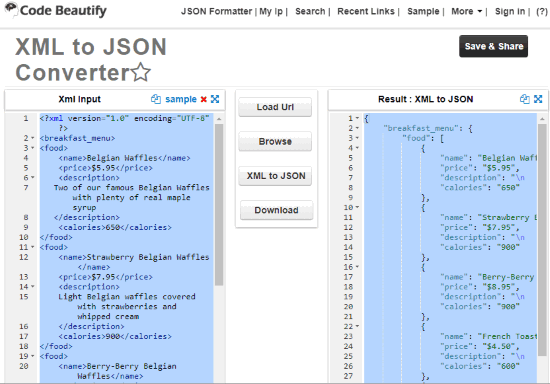Collapse the breakfast_menu tag on line 2
The width and height of the screenshot is (550, 384).
pos(33,138)
